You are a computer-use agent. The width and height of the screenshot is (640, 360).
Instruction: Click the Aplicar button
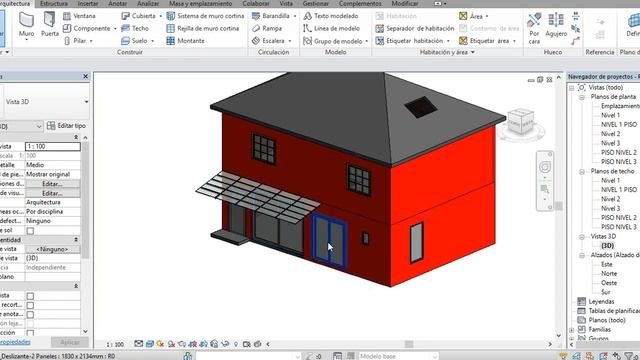tap(70, 342)
